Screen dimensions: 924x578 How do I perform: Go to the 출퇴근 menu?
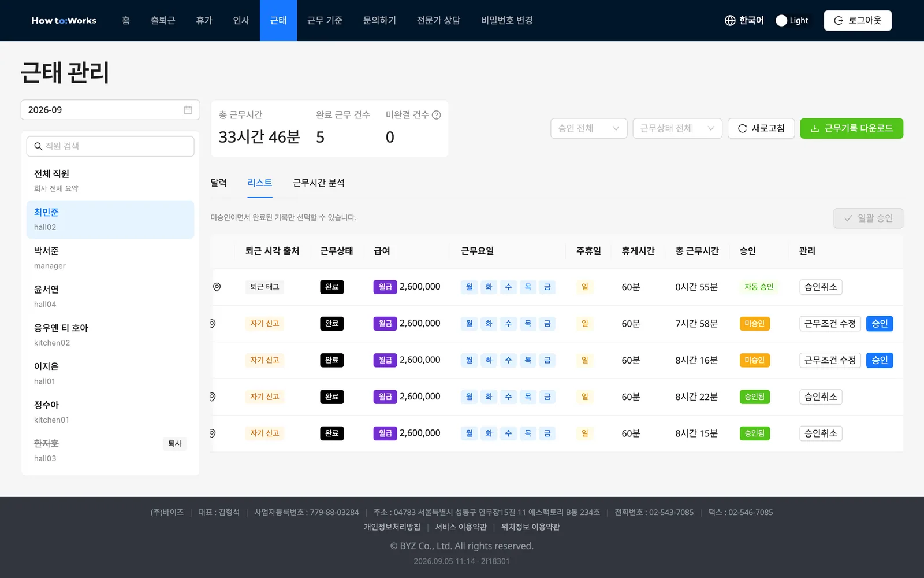click(x=163, y=20)
